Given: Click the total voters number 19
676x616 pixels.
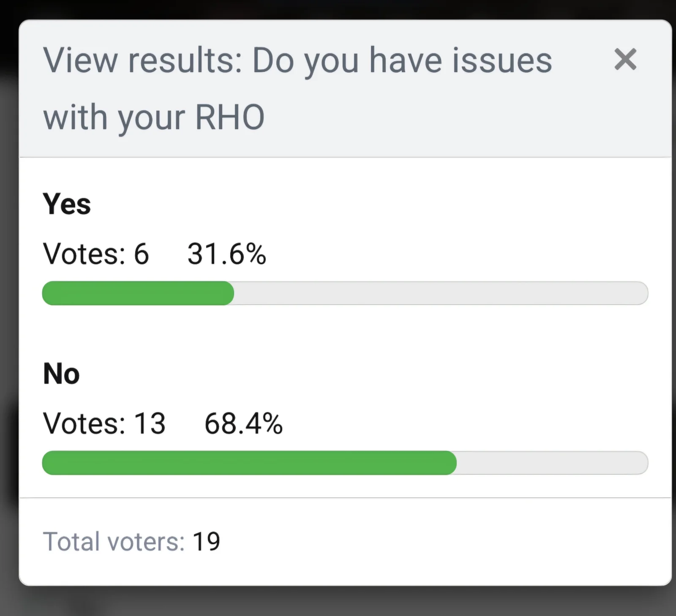Looking at the screenshot, I should [x=206, y=542].
